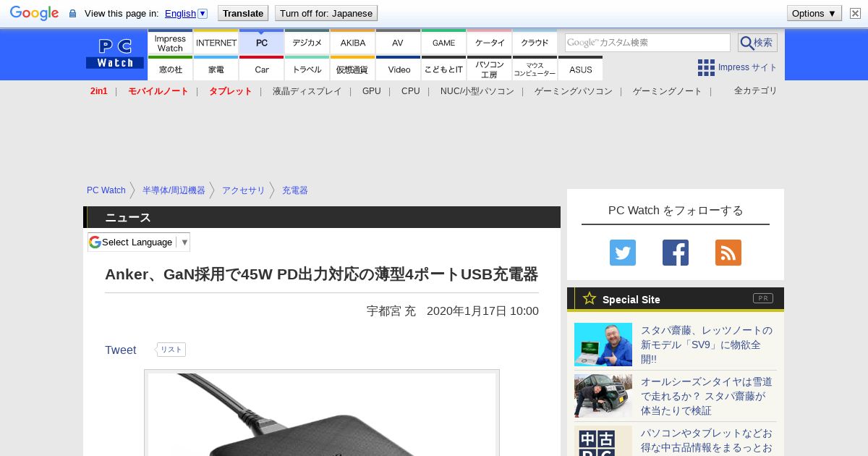868x456 pixels.
Task: Click the 半導体/周辺機器 breadcrumb
Action: coord(174,190)
